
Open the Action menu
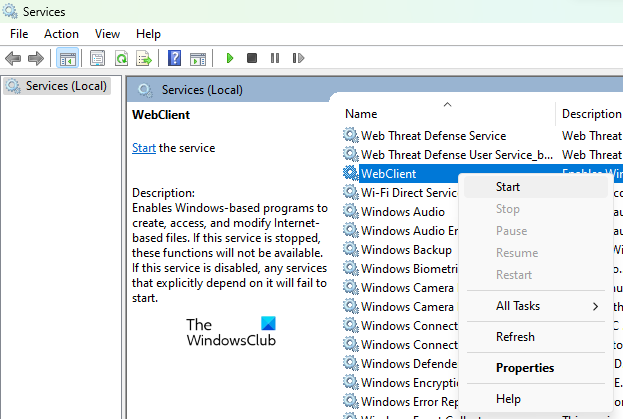click(x=61, y=34)
